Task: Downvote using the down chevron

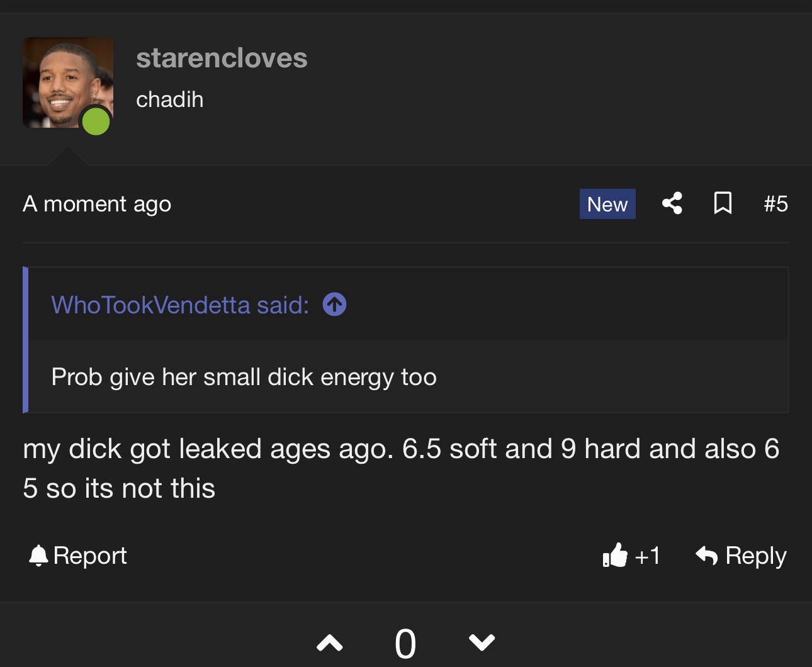Action: [482, 642]
